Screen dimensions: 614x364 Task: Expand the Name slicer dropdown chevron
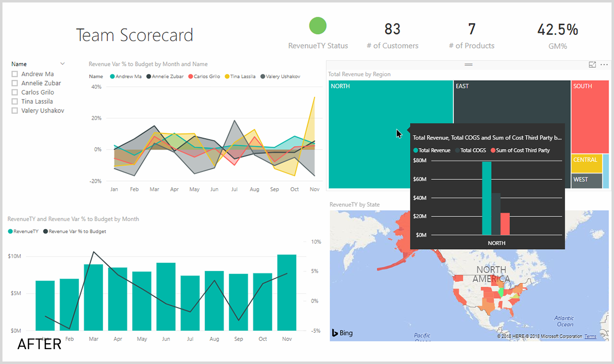point(62,64)
